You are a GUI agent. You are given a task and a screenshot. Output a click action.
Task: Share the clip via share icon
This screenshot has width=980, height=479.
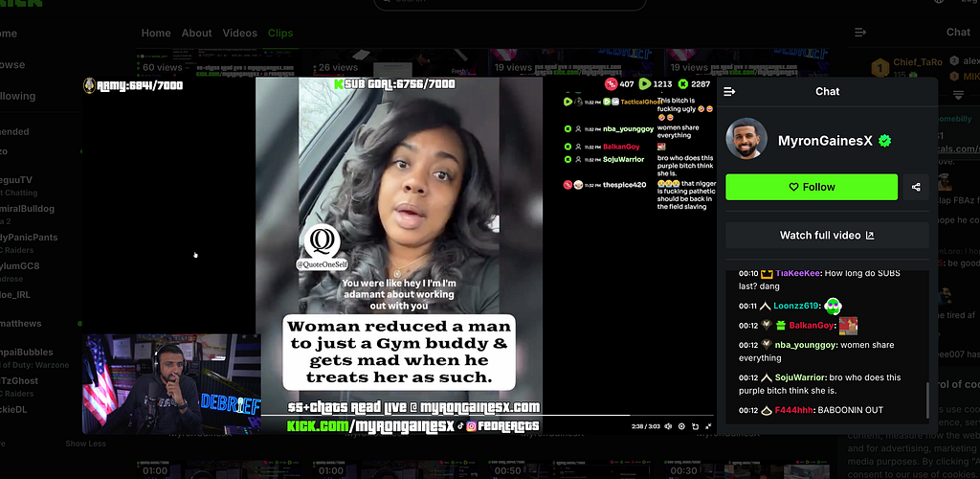(916, 187)
